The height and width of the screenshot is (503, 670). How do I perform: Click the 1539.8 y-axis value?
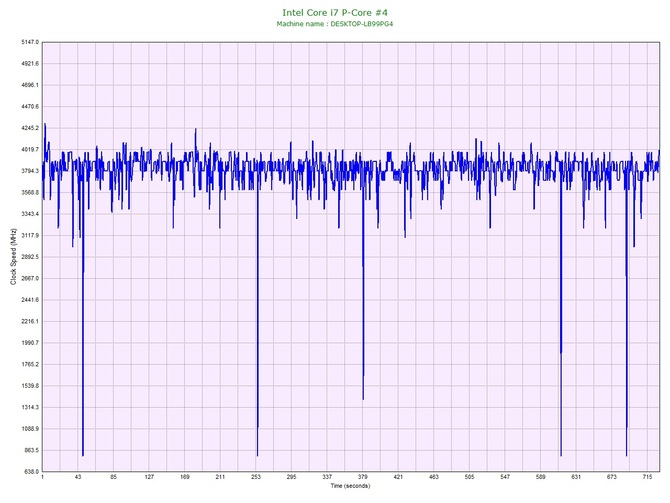(x=30, y=386)
